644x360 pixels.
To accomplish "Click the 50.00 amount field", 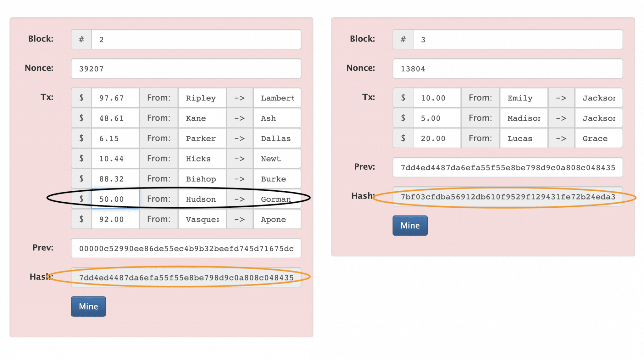I will (x=115, y=199).
